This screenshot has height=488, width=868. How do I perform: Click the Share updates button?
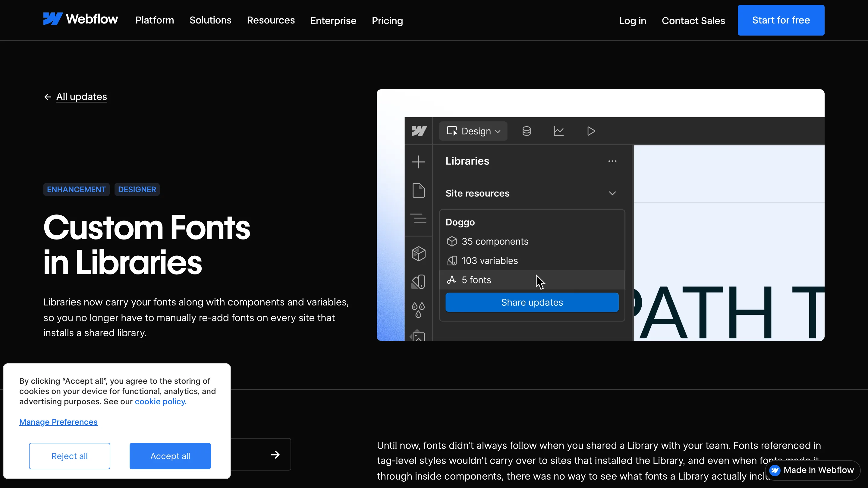coord(532,302)
